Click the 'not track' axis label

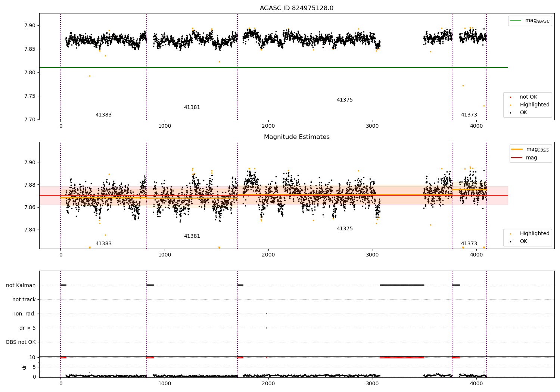point(24,299)
